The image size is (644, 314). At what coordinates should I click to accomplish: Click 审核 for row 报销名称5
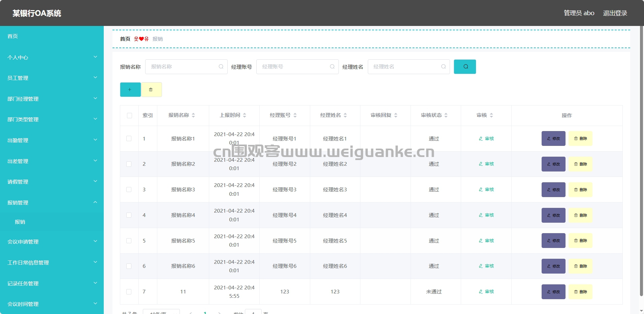pos(486,241)
